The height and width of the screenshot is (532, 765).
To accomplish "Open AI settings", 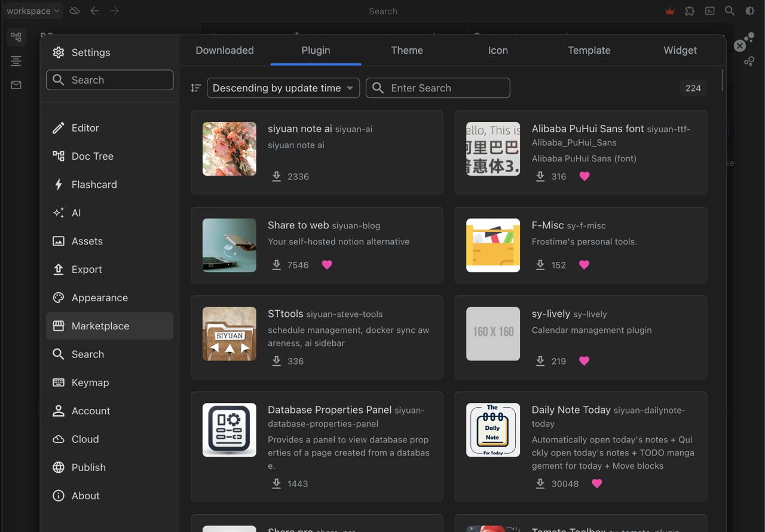I will click(x=110, y=213).
